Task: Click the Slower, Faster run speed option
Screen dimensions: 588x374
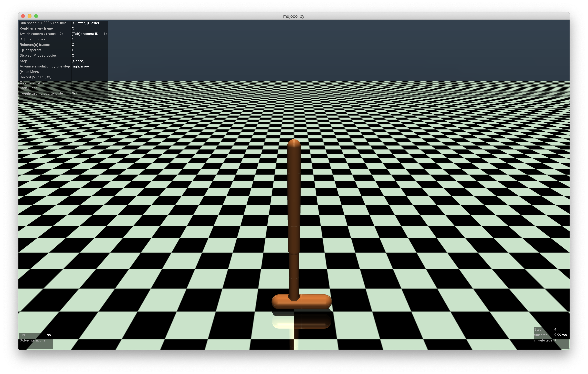Action: (x=85, y=23)
